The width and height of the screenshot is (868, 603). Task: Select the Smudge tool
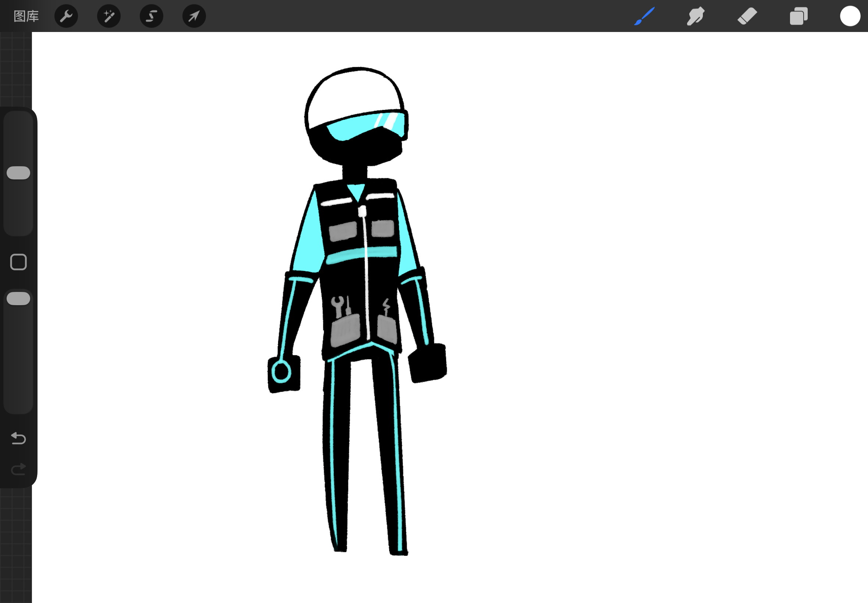coord(695,16)
